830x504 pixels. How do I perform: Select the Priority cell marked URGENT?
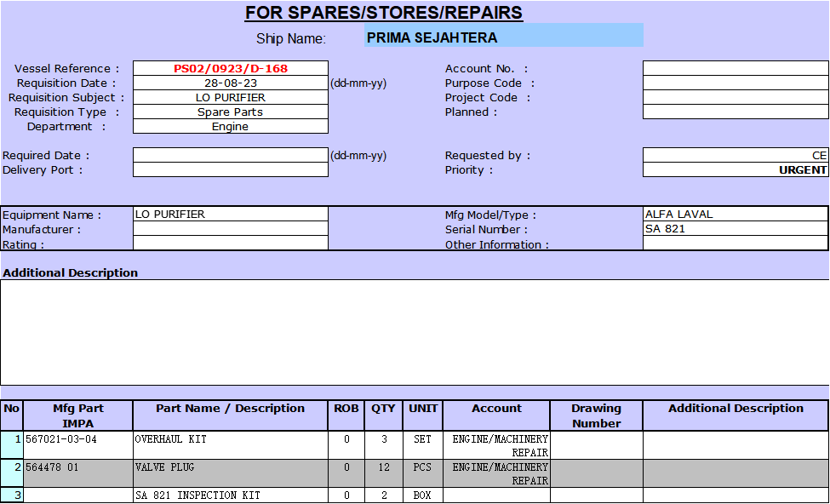click(x=735, y=170)
